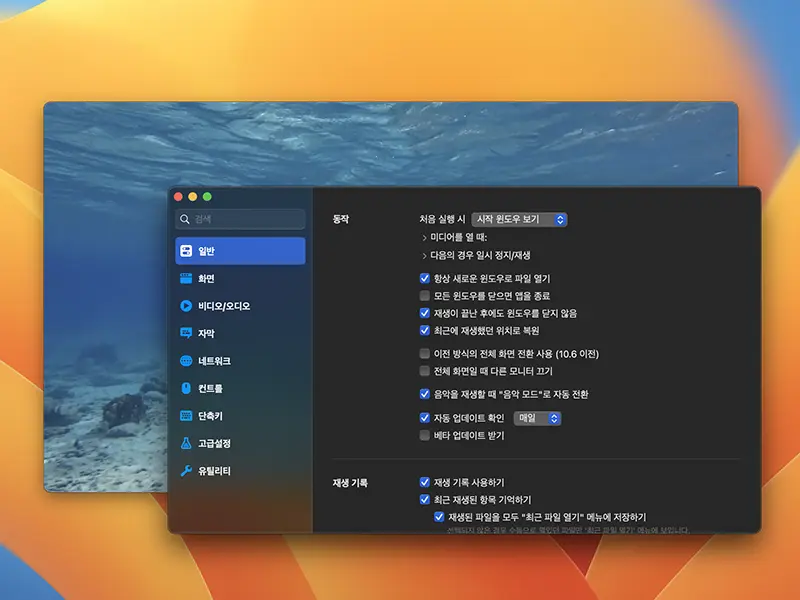Open the 자막 settings tab

point(240,333)
